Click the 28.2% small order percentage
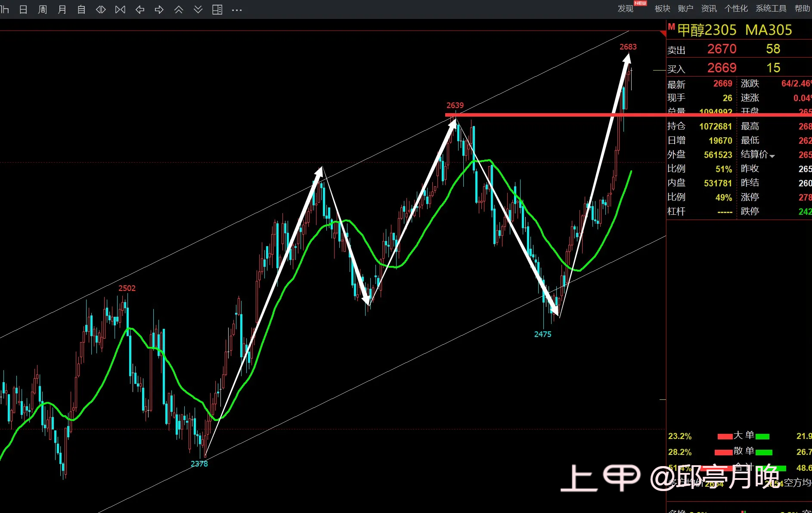Image resolution: width=812 pixels, height=513 pixels. 679,452
